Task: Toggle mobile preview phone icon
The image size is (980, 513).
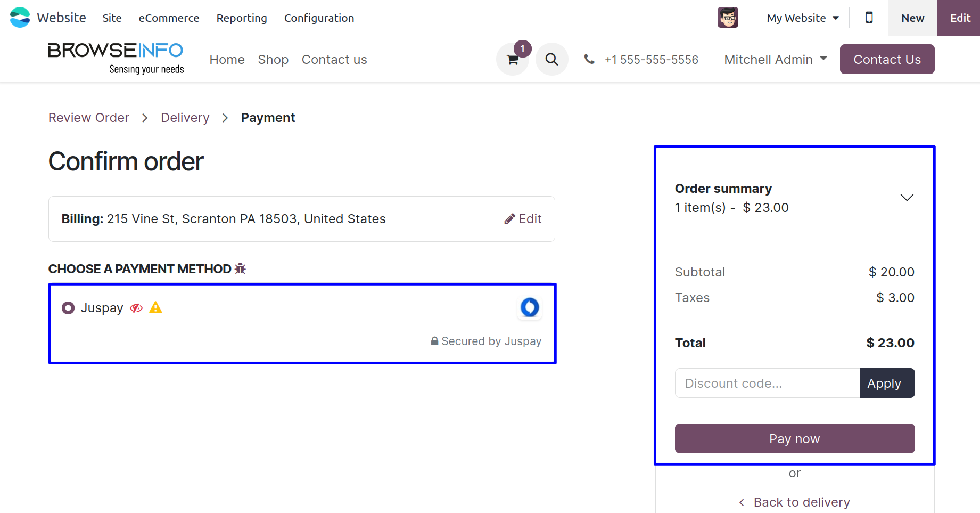Action: tap(869, 18)
